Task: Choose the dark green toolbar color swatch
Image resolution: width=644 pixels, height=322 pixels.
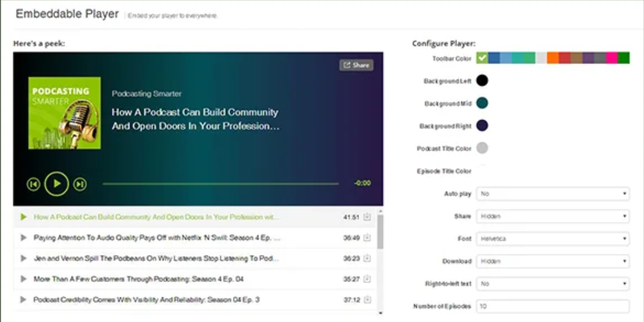Action: coord(623,58)
